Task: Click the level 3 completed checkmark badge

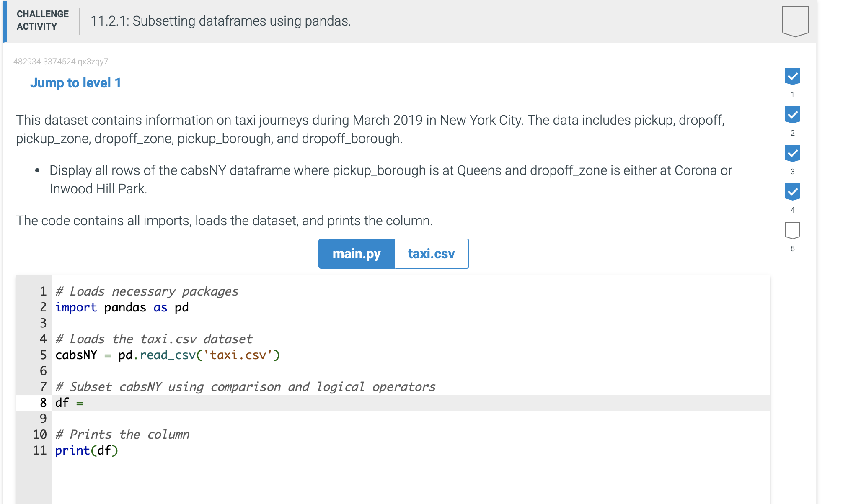Action: pos(792,153)
